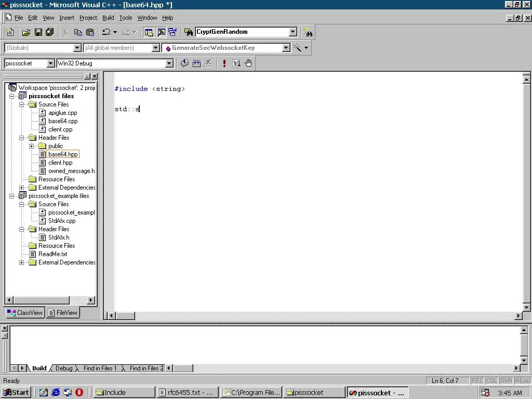
Task: Select apiglue.cpp in the file tree
Action: tap(62, 113)
